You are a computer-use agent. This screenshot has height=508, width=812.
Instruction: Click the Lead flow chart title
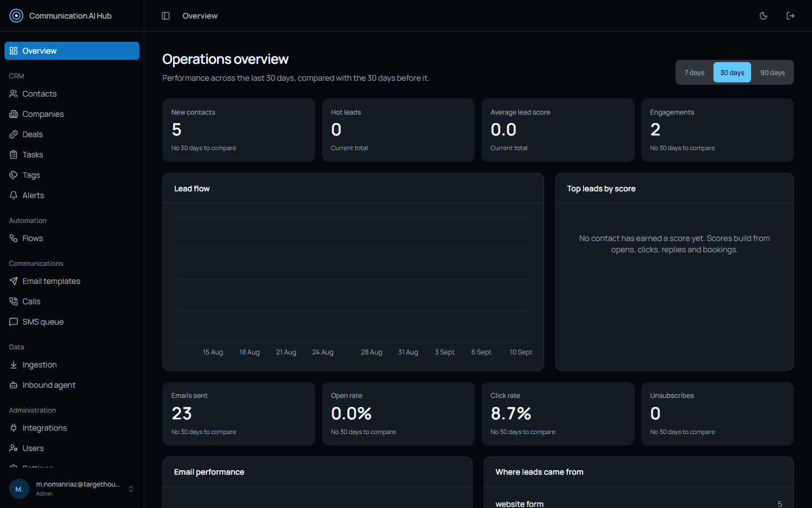click(x=192, y=189)
